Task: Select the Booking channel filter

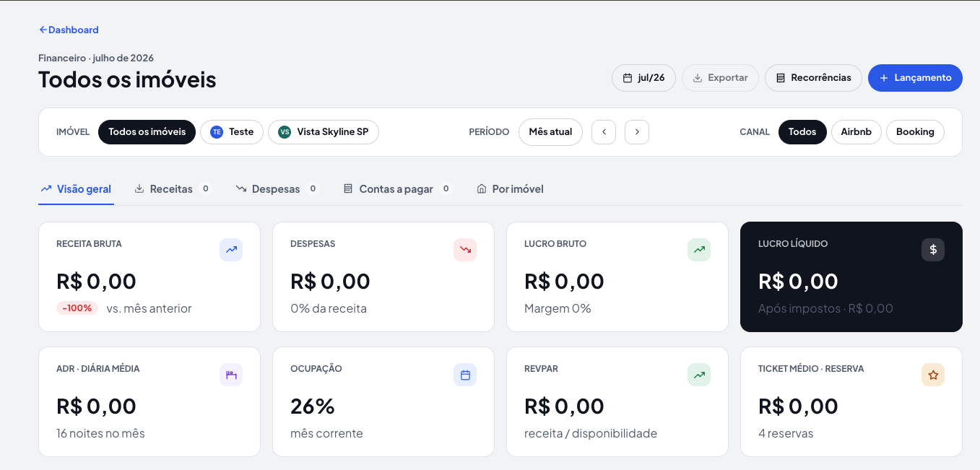Action: click(915, 132)
